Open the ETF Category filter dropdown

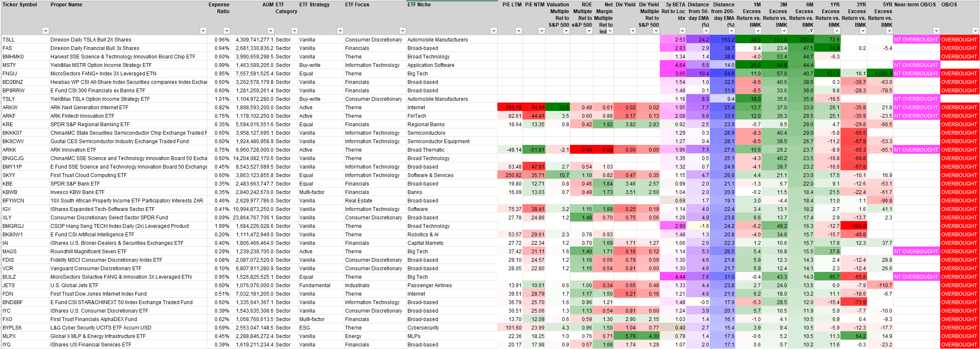click(x=294, y=31)
